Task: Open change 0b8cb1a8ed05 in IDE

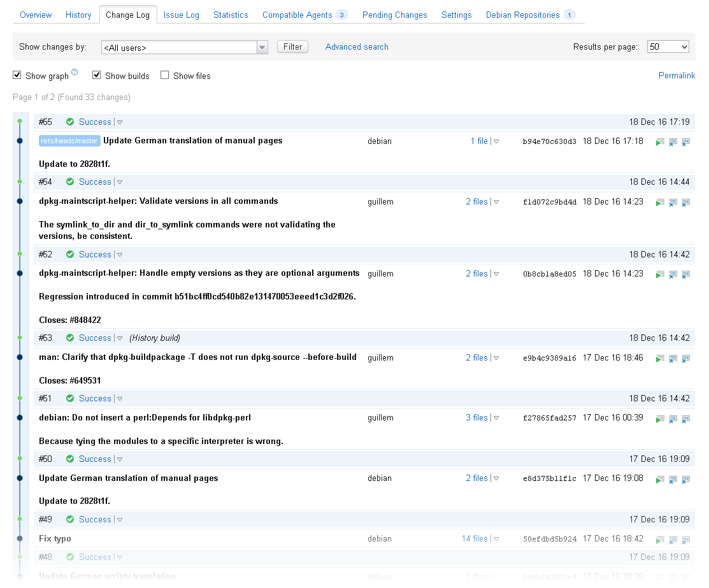Action: point(686,274)
